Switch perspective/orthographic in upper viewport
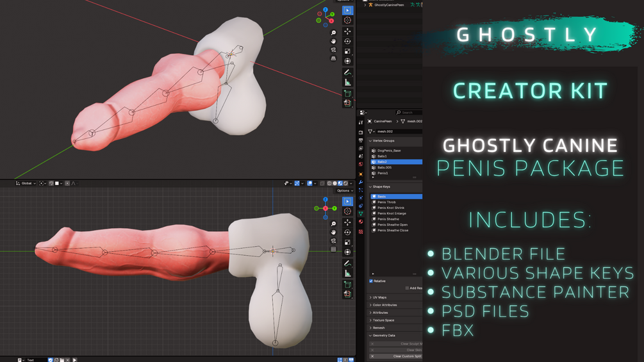This screenshot has width=644, height=362. coord(333,59)
